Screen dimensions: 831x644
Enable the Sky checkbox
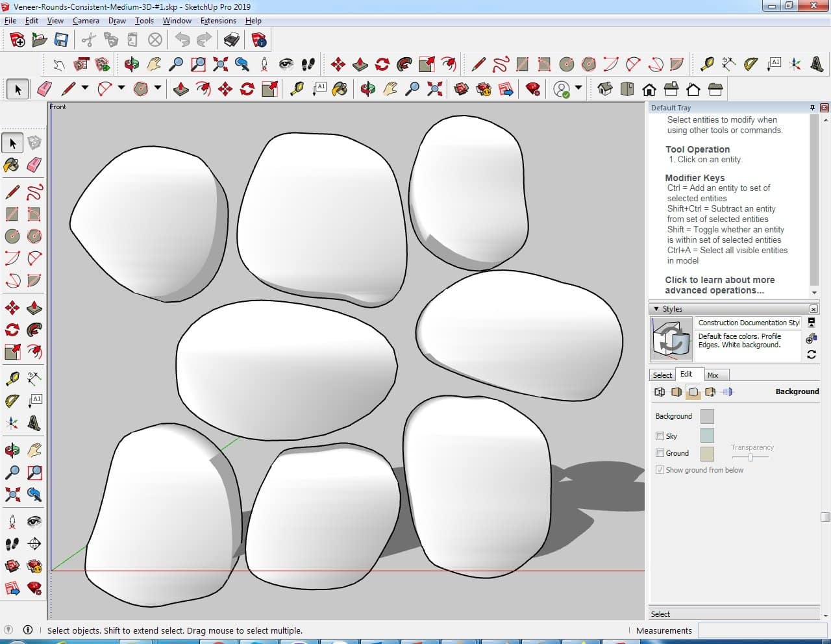click(660, 436)
